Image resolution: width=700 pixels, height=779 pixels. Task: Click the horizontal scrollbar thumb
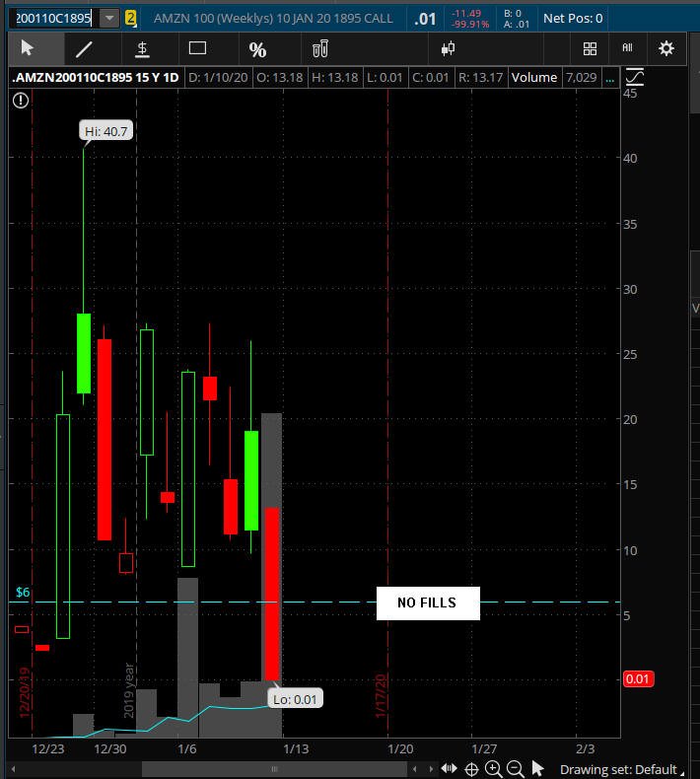click(274, 769)
